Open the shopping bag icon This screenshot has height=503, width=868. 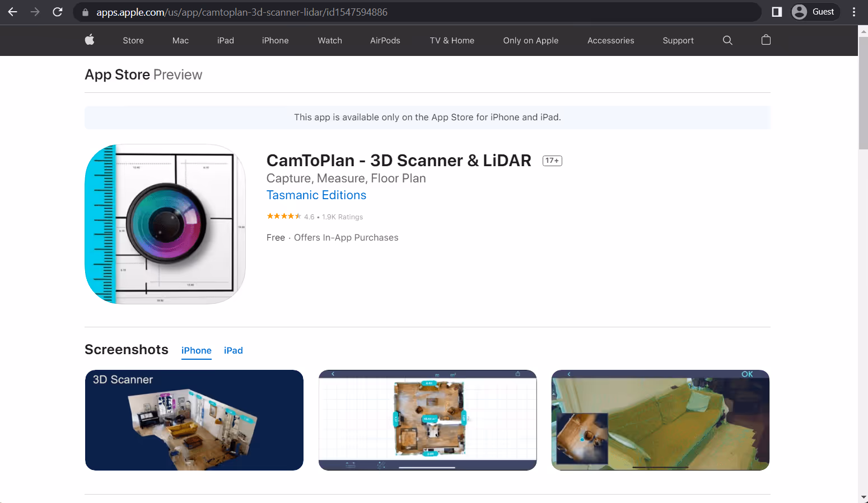pos(766,40)
